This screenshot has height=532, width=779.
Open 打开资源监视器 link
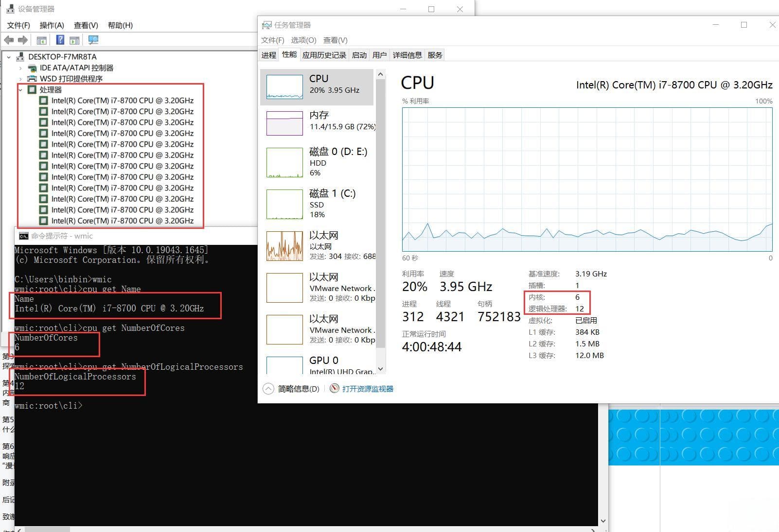tap(368, 389)
